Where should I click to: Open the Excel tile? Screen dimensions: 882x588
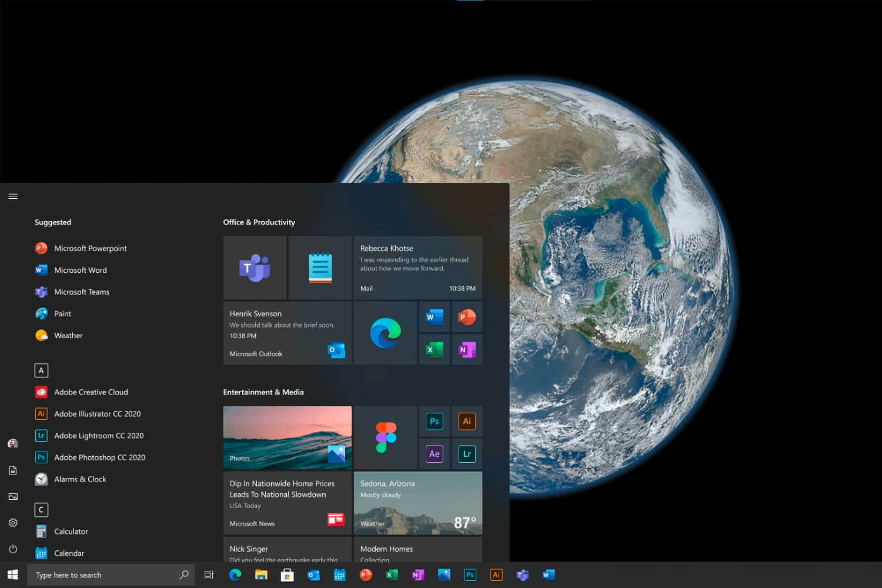(434, 349)
